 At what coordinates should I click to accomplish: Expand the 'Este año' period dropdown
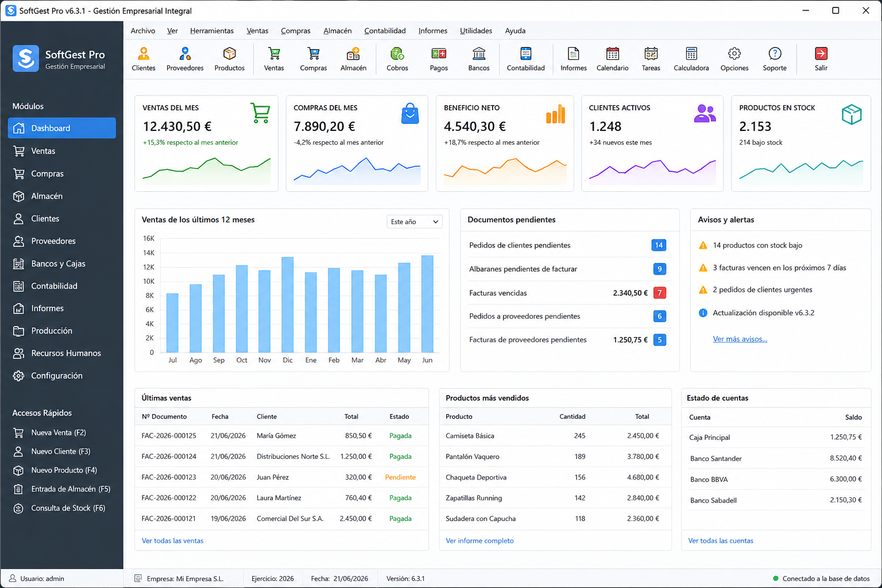(415, 222)
